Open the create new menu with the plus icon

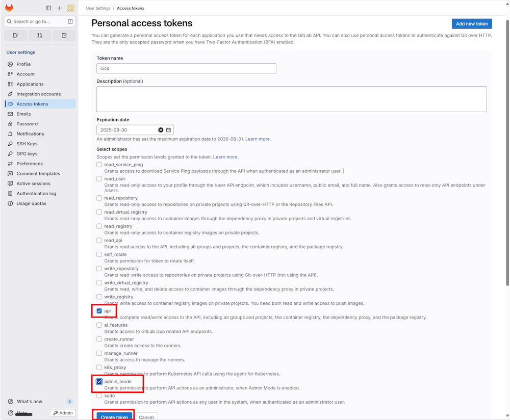click(60, 8)
